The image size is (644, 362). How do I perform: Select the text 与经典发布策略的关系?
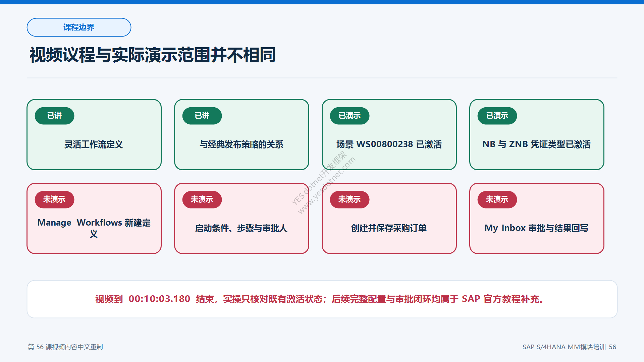tap(241, 144)
